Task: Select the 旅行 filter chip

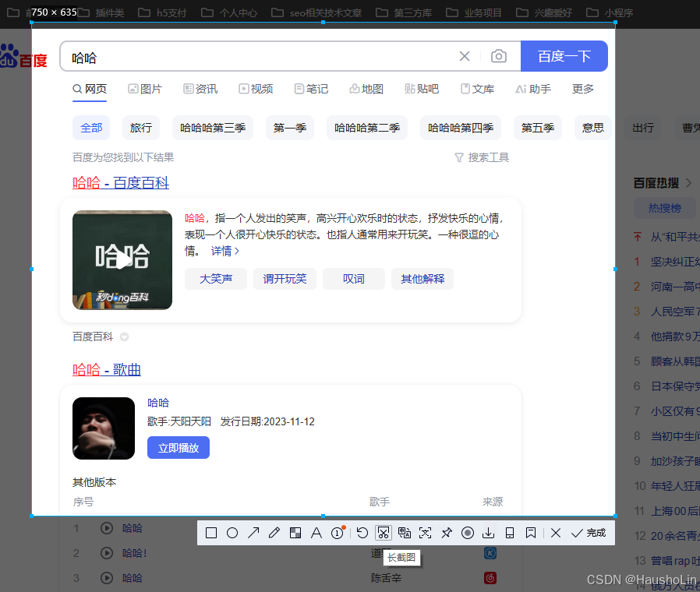Action: (x=141, y=128)
